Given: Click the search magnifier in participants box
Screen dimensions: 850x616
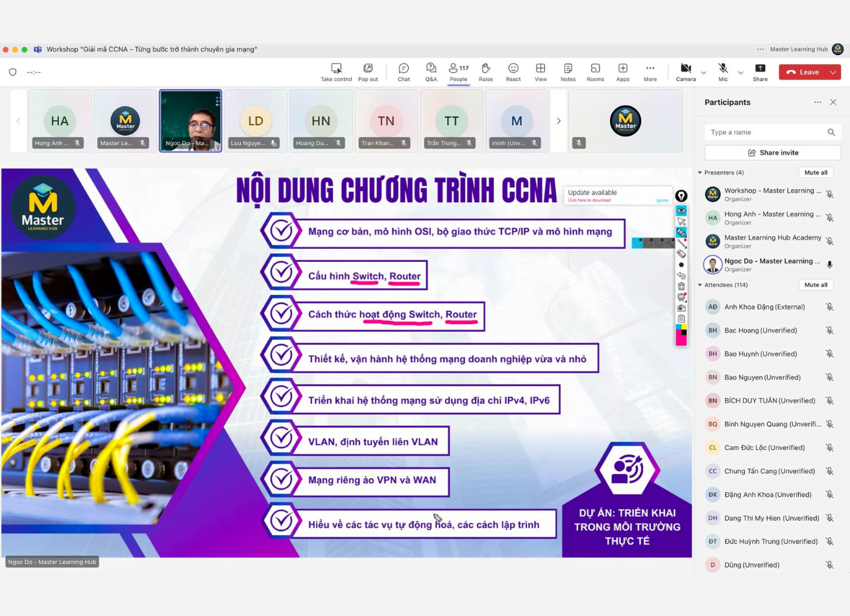Looking at the screenshot, I should click(831, 132).
